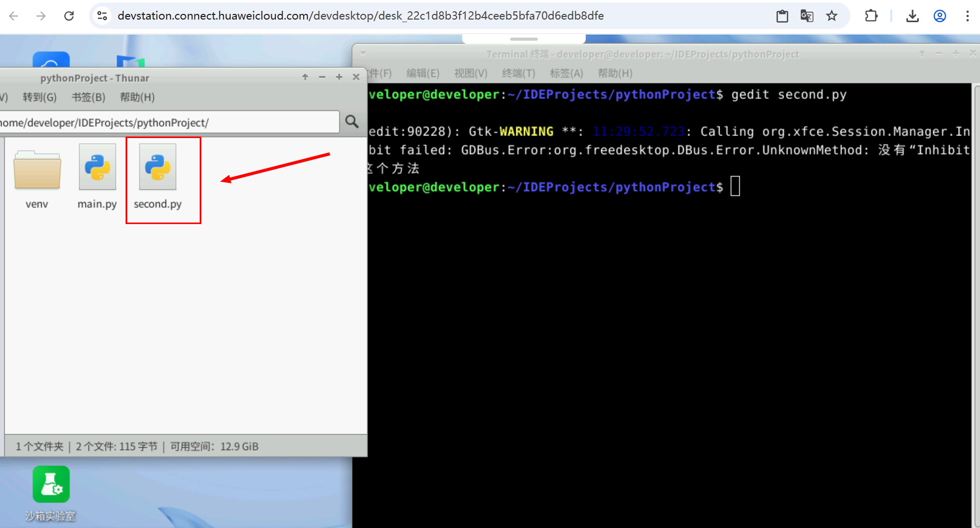Click the Terminal command prompt cursor

point(736,186)
